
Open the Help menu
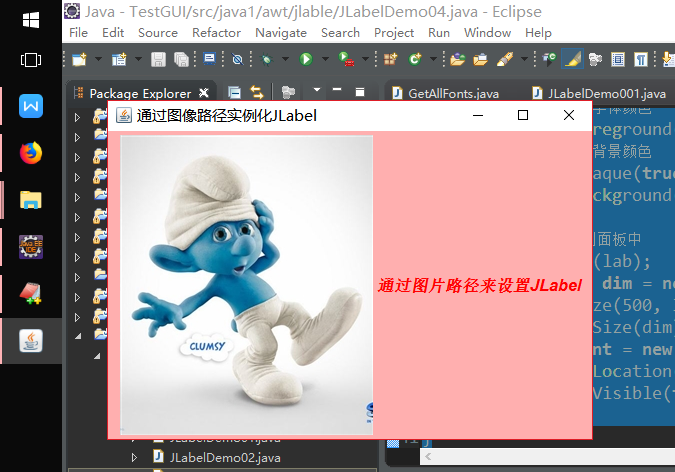[x=538, y=33]
